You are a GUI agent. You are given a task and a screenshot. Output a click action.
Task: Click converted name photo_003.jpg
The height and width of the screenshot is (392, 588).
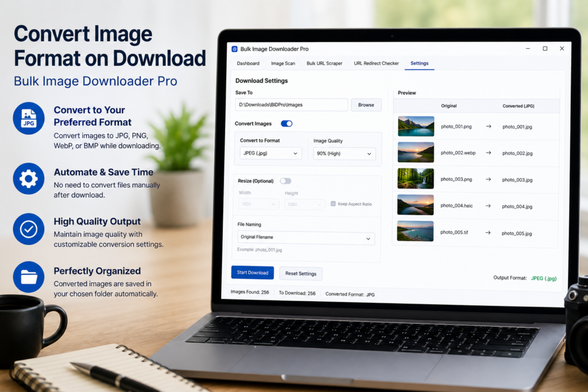click(517, 180)
